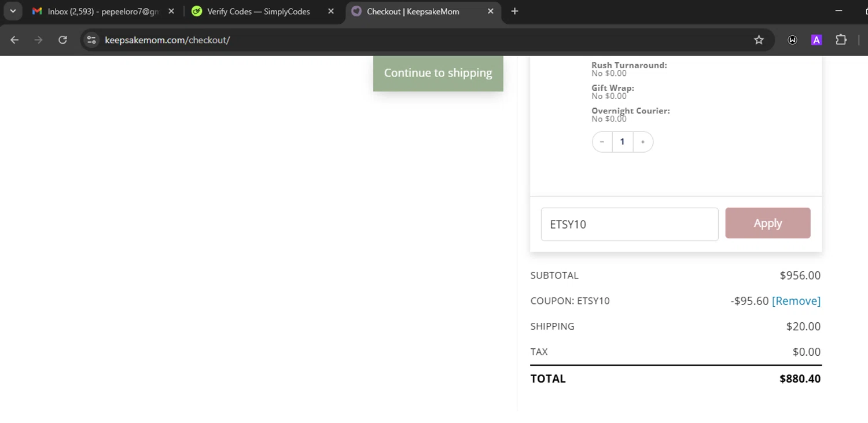Open the tab search dropdown arrow

[13, 11]
